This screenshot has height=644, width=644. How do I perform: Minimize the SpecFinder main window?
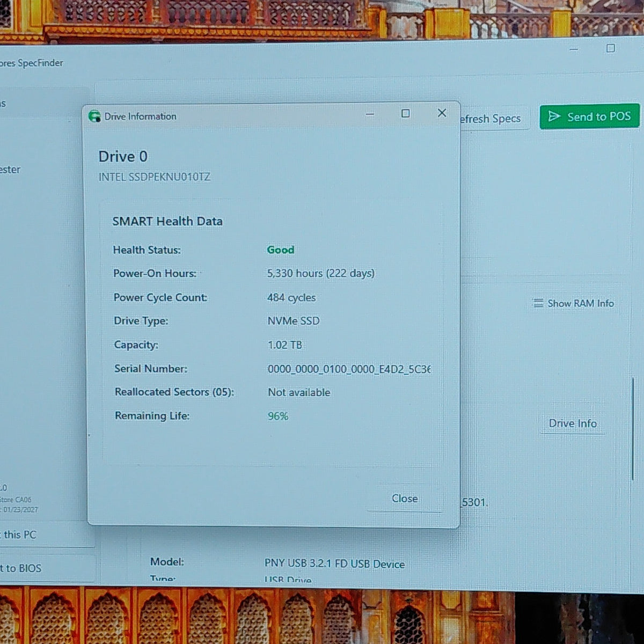574,49
